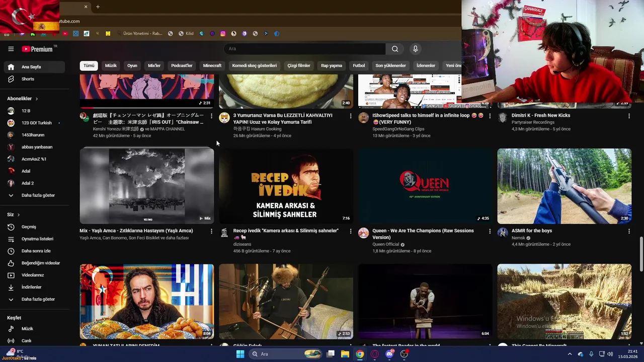Open options for 3 Yumurtanız Varsa video
Image resolution: width=644 pixels, height=362 pixels.
pos(351,116)
